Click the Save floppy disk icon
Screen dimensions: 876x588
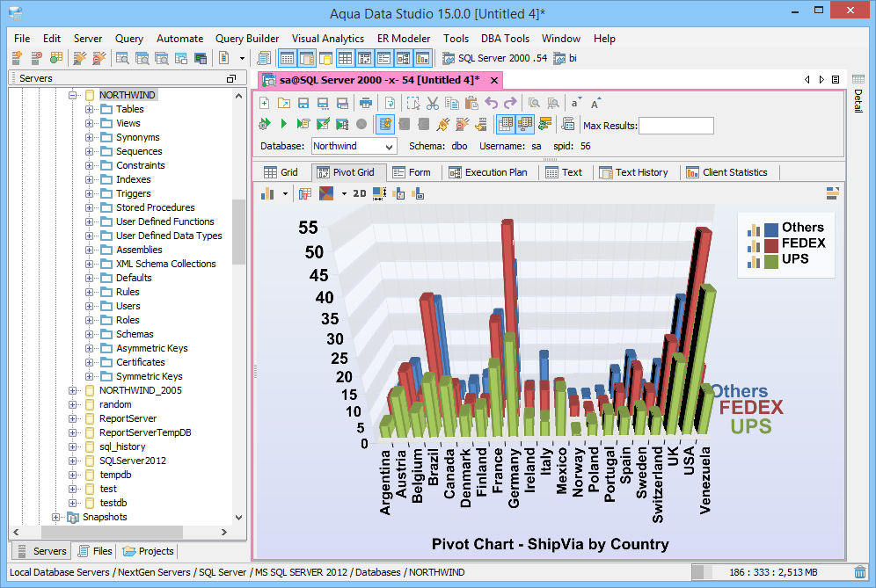point(303,104)
